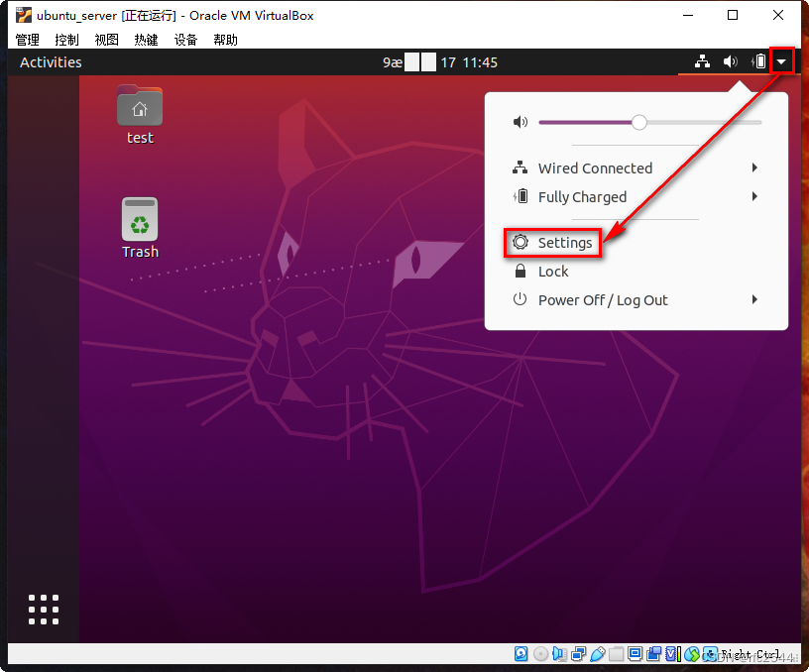Image resolution: width=809 pixels, height=672 pixels.
Task: Close the VirtualBox window
Action: click(778, 16)
